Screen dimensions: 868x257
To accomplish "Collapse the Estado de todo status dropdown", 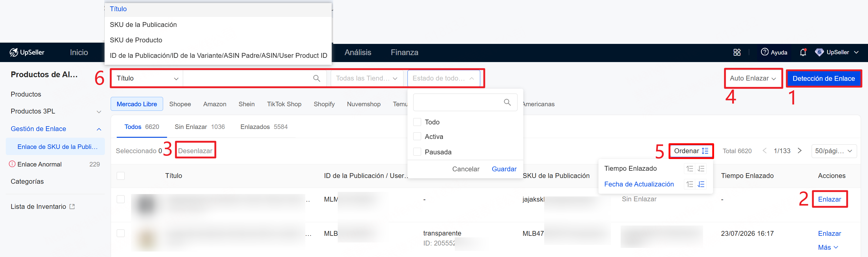I will tap(444, 78).
